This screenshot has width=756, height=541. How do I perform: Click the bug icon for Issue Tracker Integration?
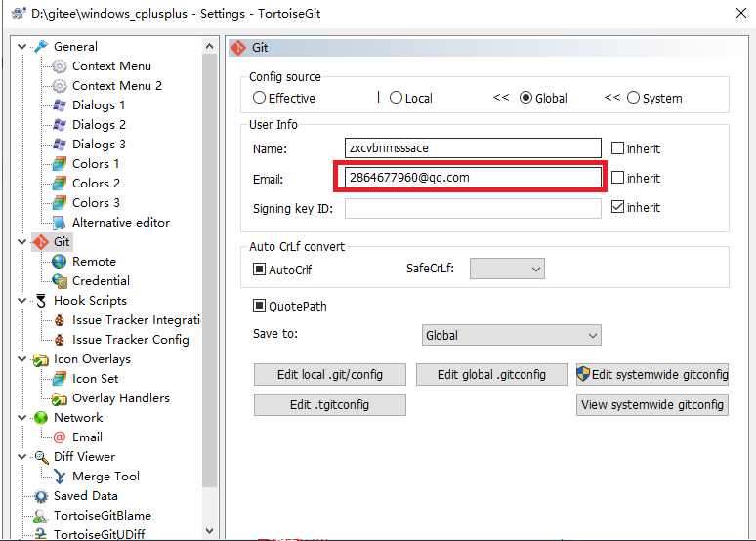[60, 320]
